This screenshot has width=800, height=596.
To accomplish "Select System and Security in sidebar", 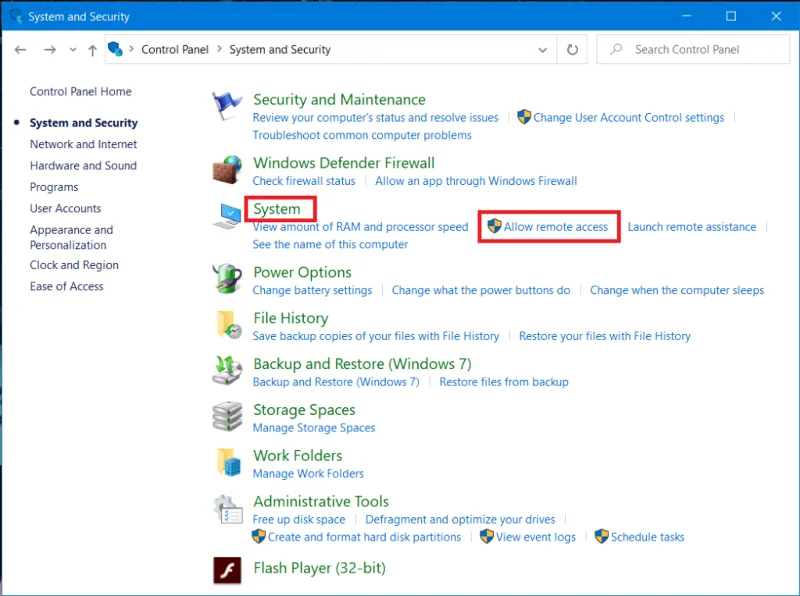I will pyautogui.click(x=84, y=122).
